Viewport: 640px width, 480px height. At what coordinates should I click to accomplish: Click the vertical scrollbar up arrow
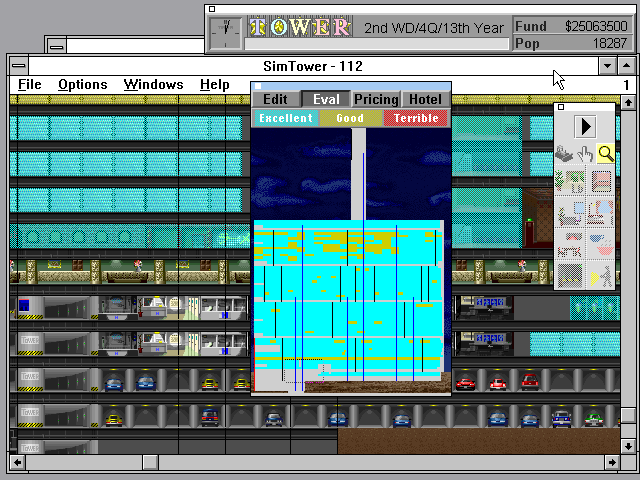628,102
